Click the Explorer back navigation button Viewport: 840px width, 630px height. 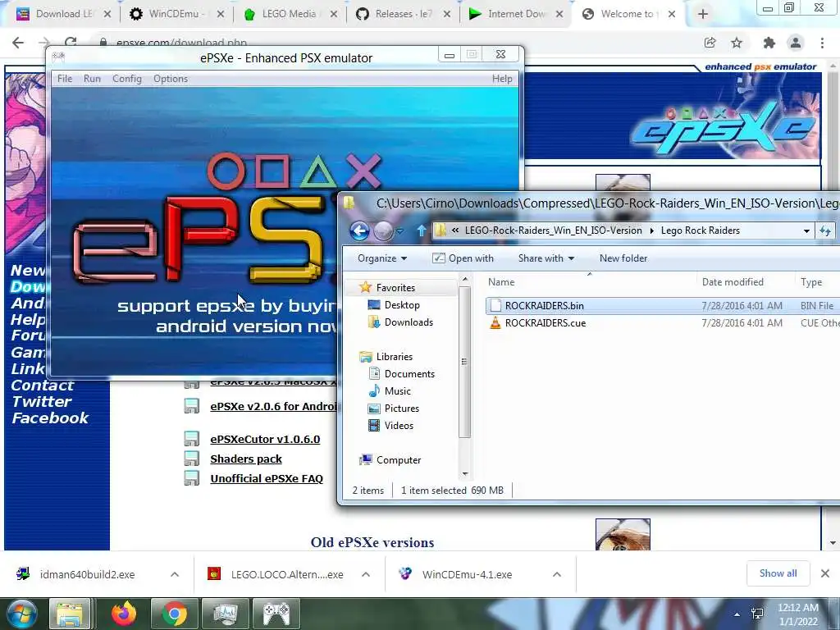pyautogui.click(x=359, y=231)
